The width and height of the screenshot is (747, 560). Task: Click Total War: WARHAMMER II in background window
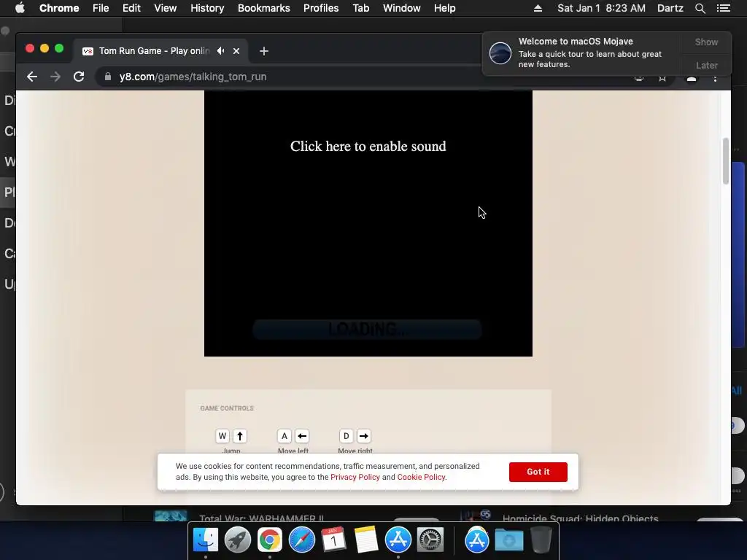tap(262, 518)
